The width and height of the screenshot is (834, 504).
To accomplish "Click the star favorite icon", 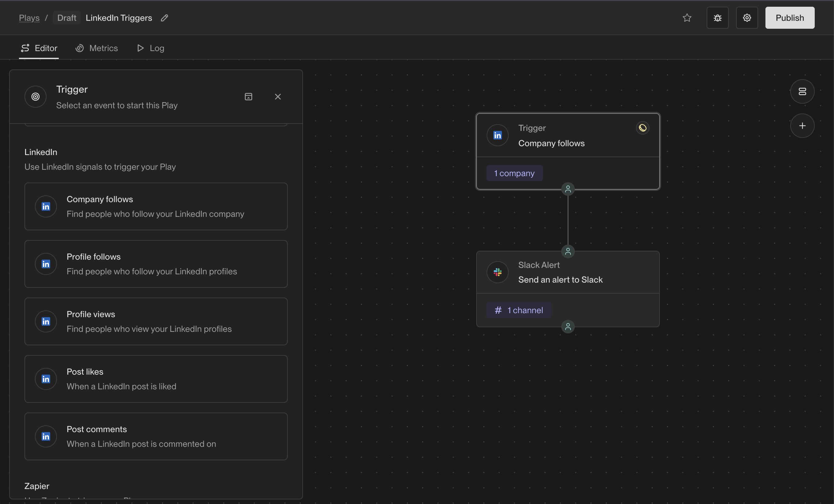I will point(687,18).
